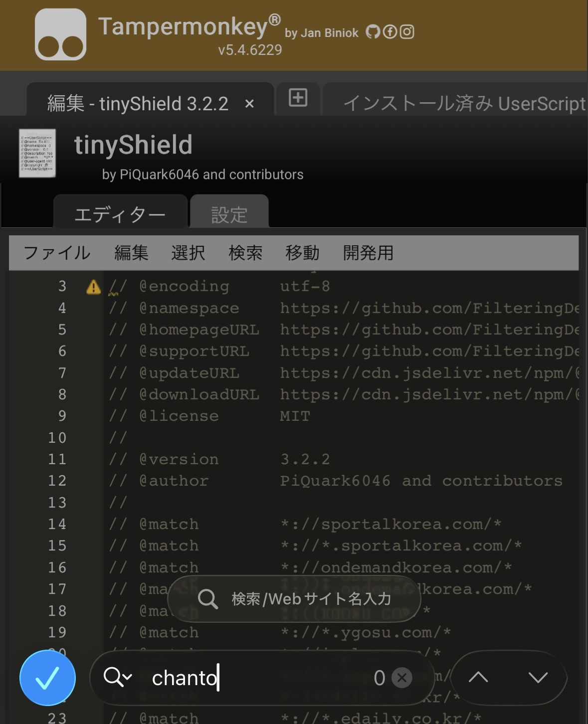Click the tinyShield script title
Image resolution: width=588 pixels, height=724 pixels.
[133, 145]
